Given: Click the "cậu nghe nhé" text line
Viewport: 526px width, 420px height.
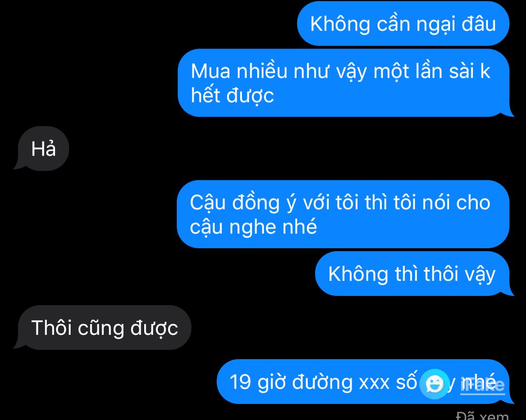Looking at the screenshot, I should (x=253, y=227).
